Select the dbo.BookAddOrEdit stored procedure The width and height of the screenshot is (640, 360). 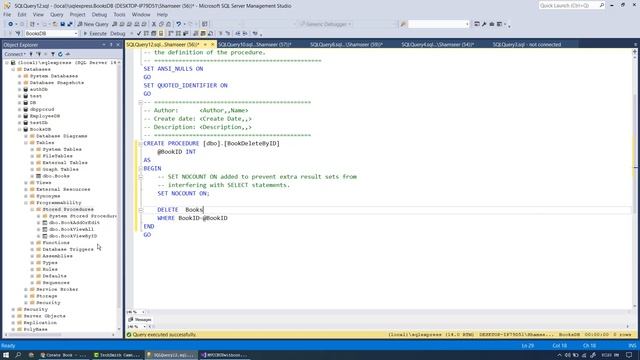[74, 223]
